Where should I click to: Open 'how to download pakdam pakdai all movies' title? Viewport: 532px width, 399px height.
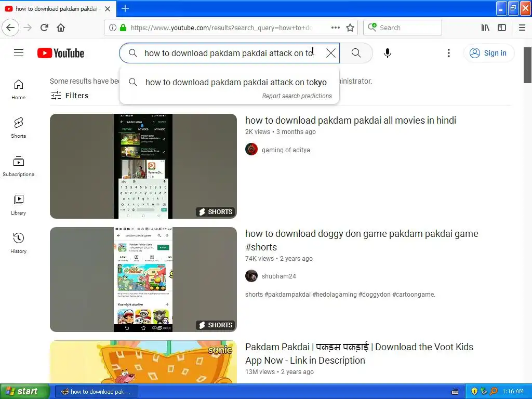351,120
